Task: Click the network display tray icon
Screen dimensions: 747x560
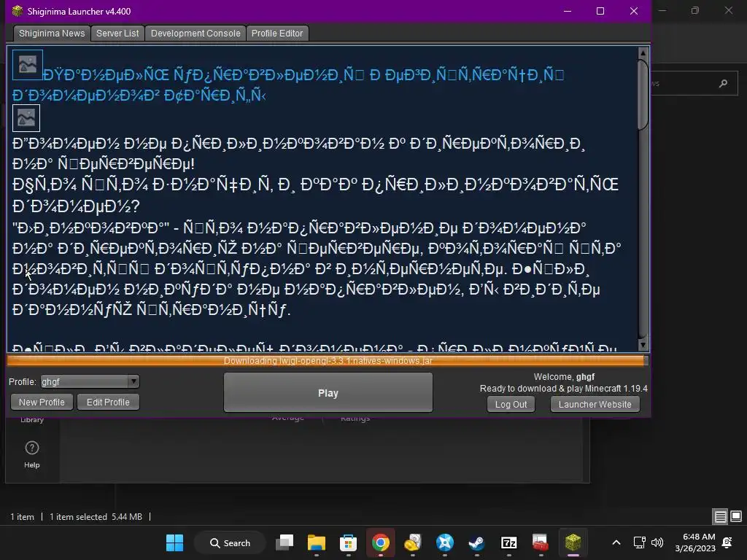Action: click(x=639, y=542)
